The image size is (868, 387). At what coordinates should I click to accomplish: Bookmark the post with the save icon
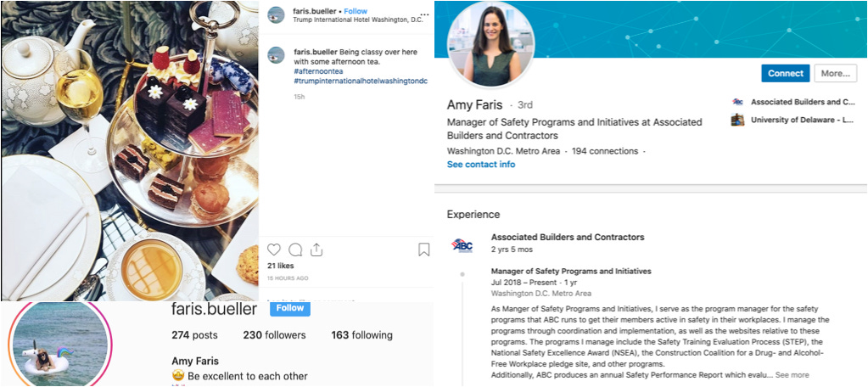point(423,250)
